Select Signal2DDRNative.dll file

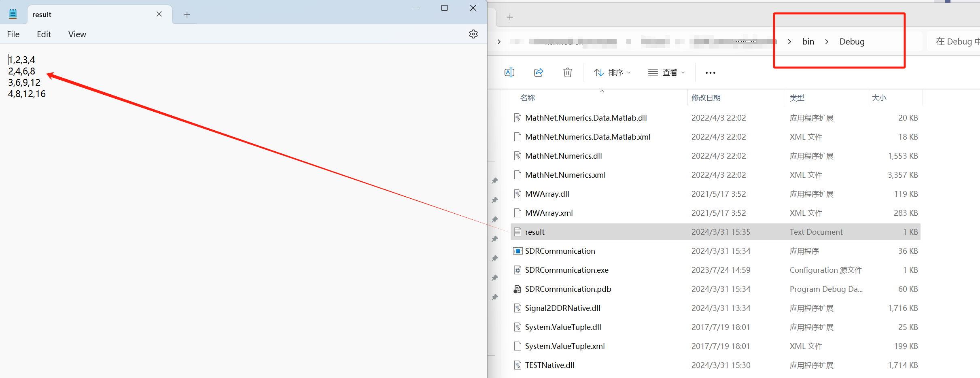pyautogui.click(x=715, y=308)
